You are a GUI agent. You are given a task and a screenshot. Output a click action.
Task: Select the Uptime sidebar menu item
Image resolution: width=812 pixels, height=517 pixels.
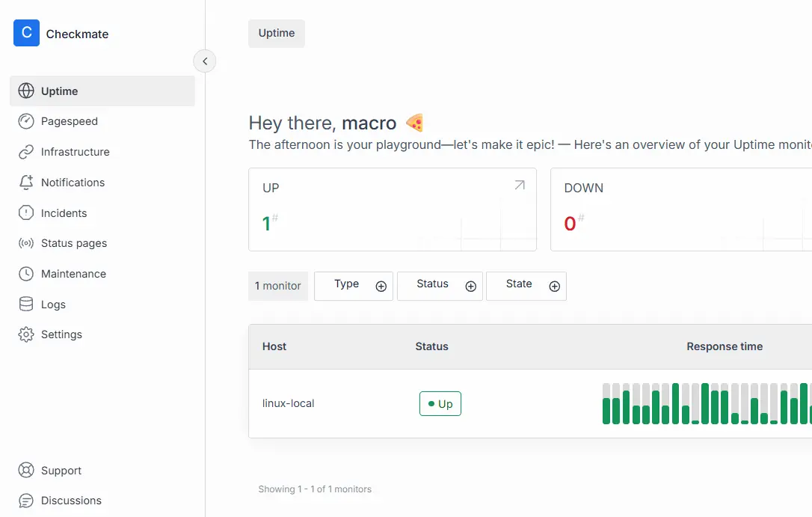click(102, 91)
